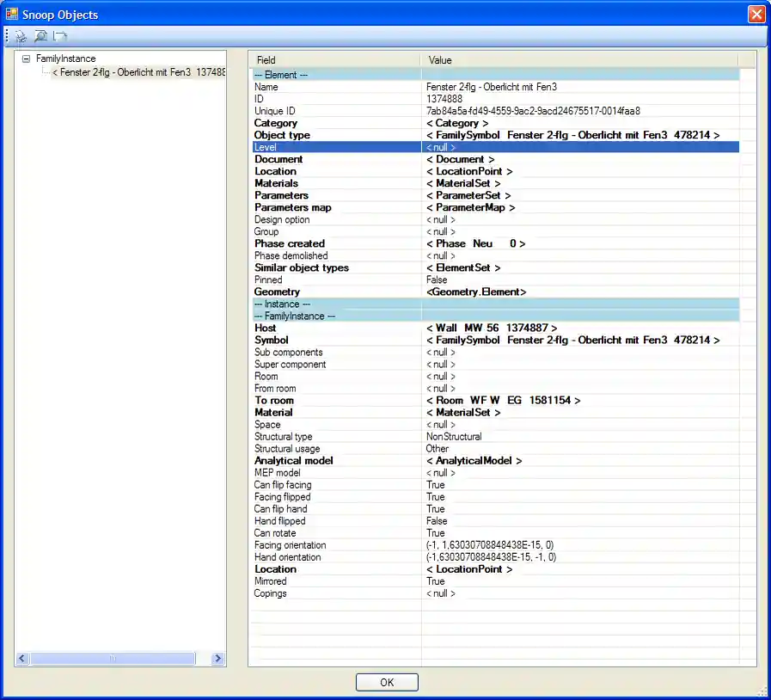Click the Field column header
Viewport: 771px width, 700px height.
tap(266, 60)
